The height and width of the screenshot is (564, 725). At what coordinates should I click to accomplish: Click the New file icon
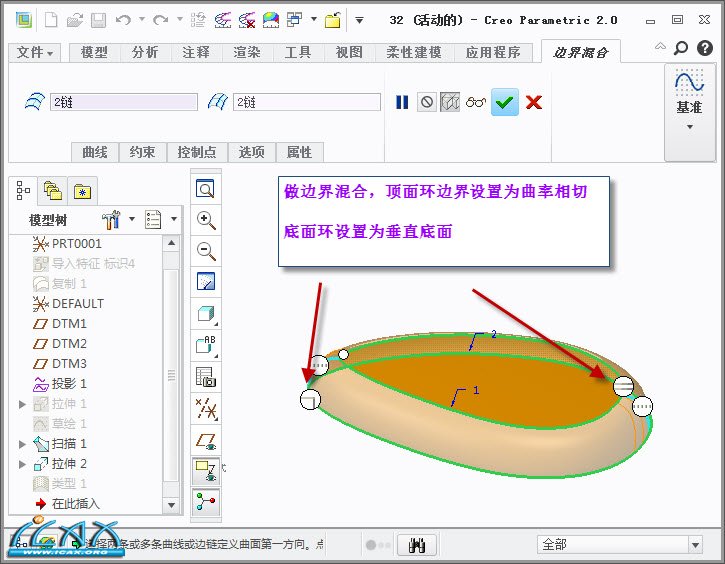coord(51,20)
